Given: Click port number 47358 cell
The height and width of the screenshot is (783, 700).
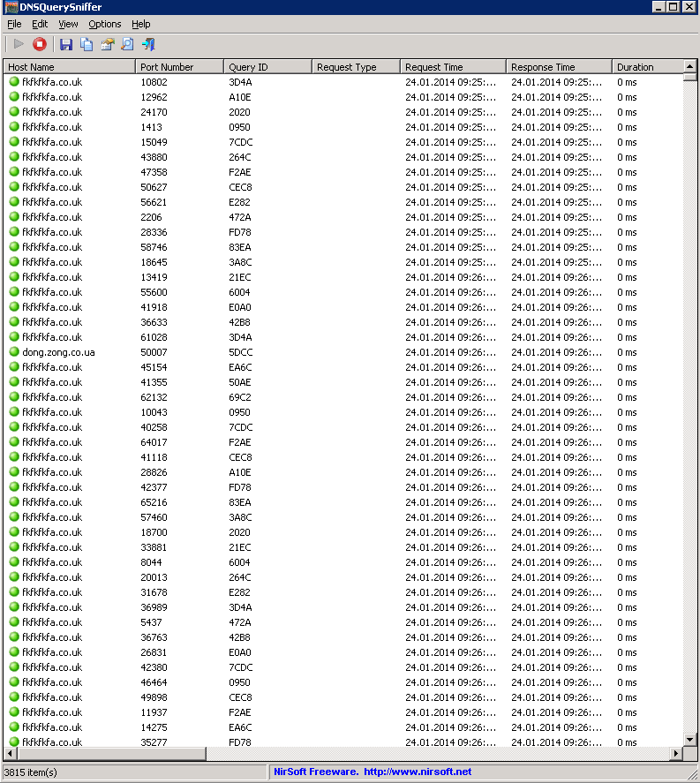Looking at the screenshot, I should pyautogui.click(x=154, y=172).
